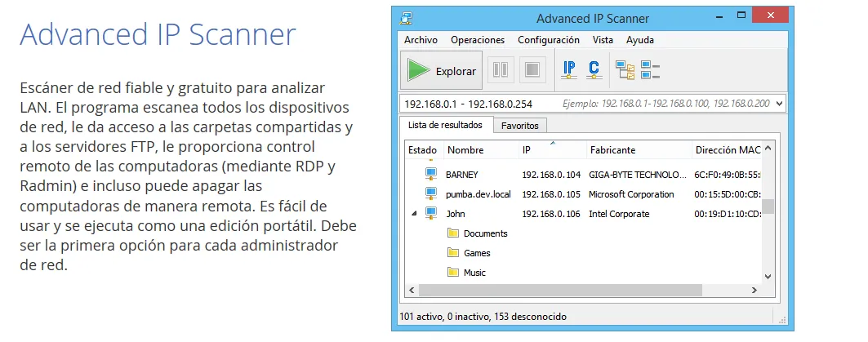Click the stop scan toolbar icon
868x342 pixels.
(532, 69)
